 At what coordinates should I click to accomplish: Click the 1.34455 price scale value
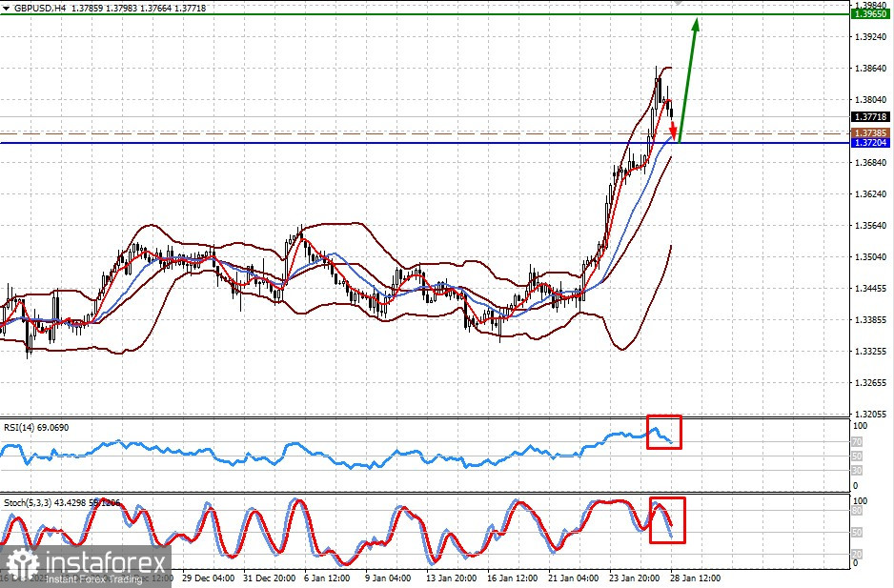pyautogui.click(x=870, y=289)
